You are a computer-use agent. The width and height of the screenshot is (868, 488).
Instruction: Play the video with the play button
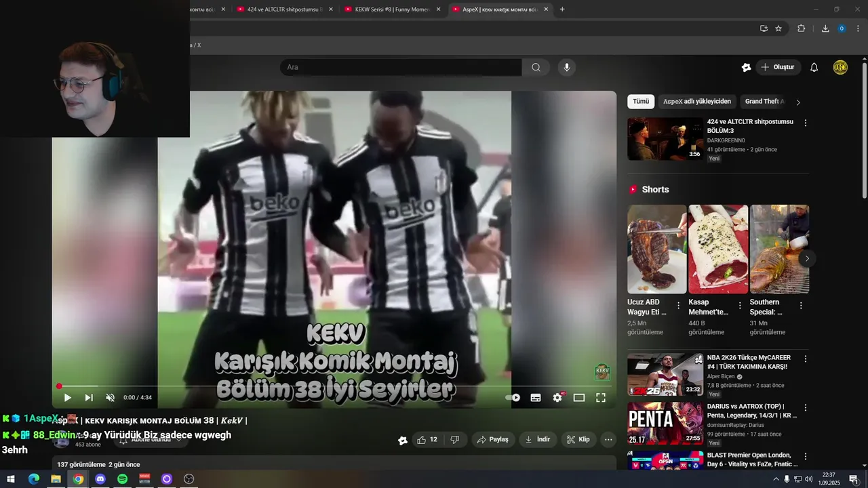click(67, 398)
